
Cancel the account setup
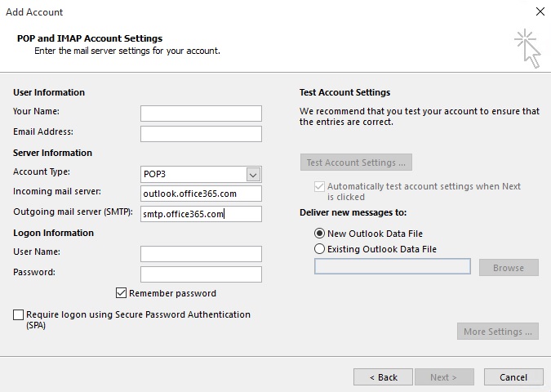click(x=513, y=377)
